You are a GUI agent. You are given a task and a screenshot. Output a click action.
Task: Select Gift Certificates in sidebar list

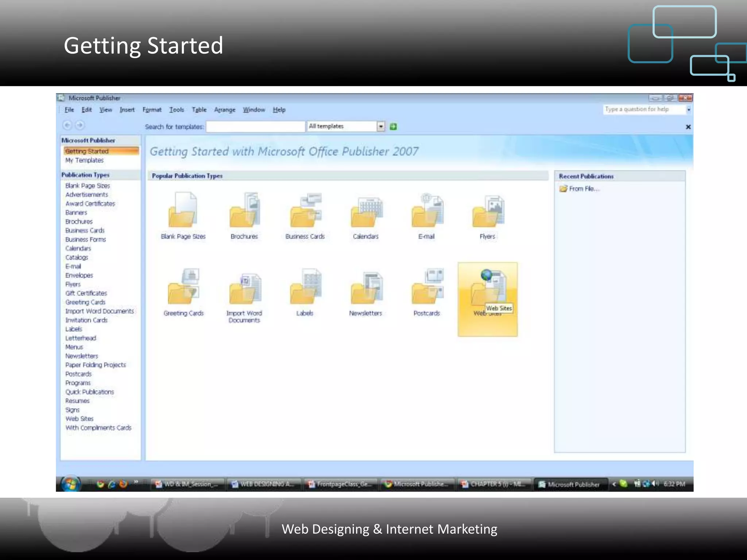(x=86, y=293)
